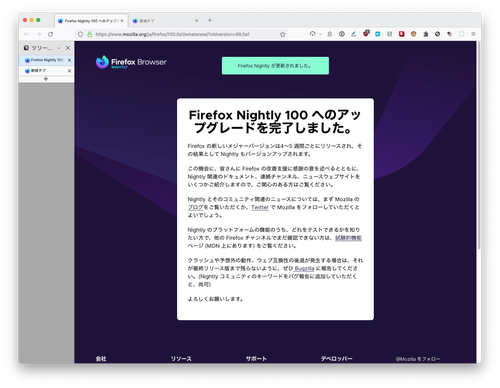Open the account person icon in toolbar
Viewport: 500px width, 388px height.
(x=330, y=34)
